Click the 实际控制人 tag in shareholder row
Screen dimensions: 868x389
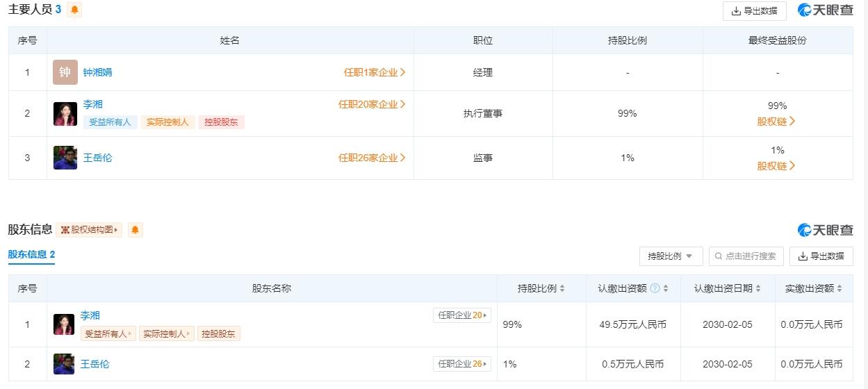pos(167,333)
